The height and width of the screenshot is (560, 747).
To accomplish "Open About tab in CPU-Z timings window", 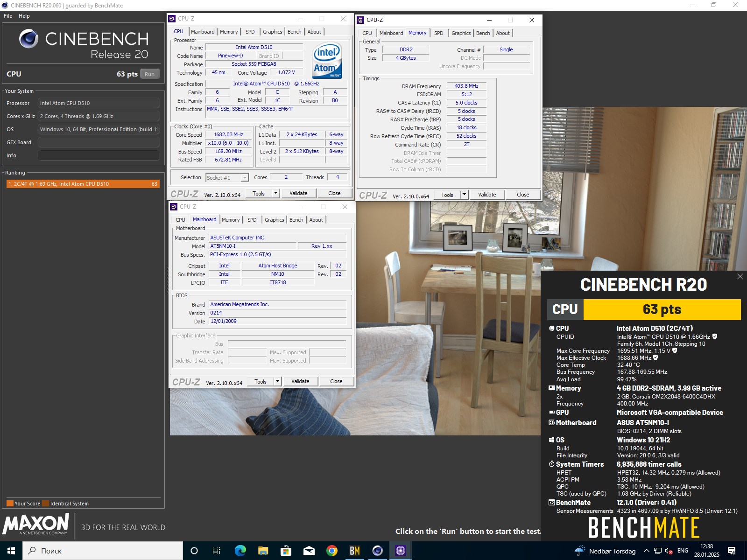I will [503, 33].
